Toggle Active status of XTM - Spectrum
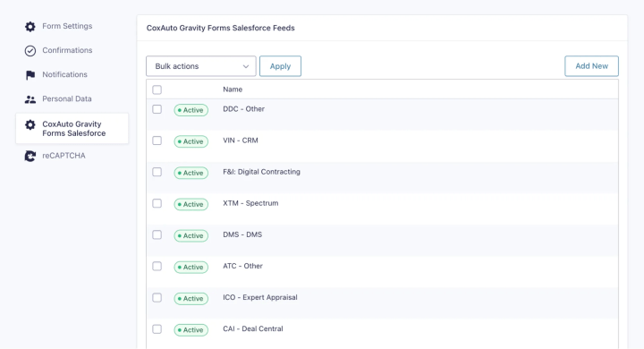The height and width of the screenshot is (349, 644). (191, 204)
